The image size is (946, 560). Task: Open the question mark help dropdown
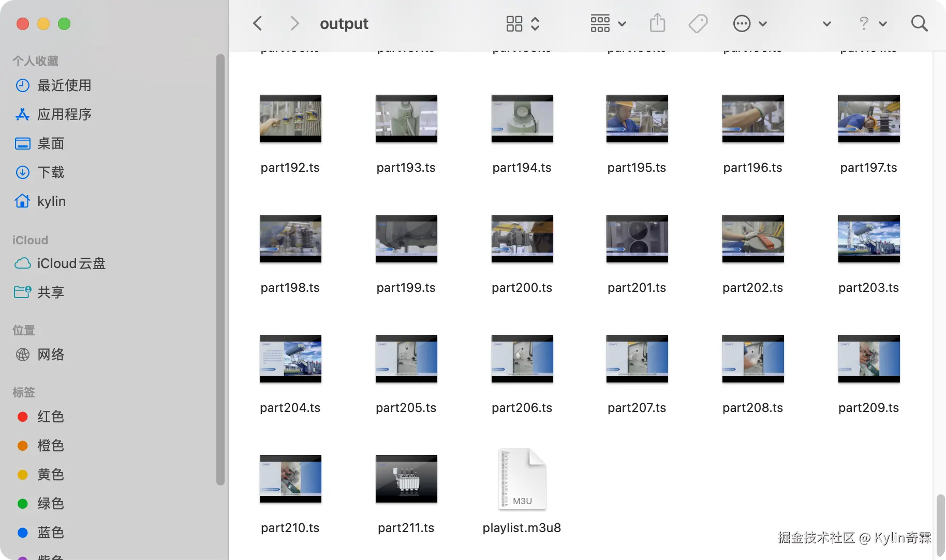point(873,23)
